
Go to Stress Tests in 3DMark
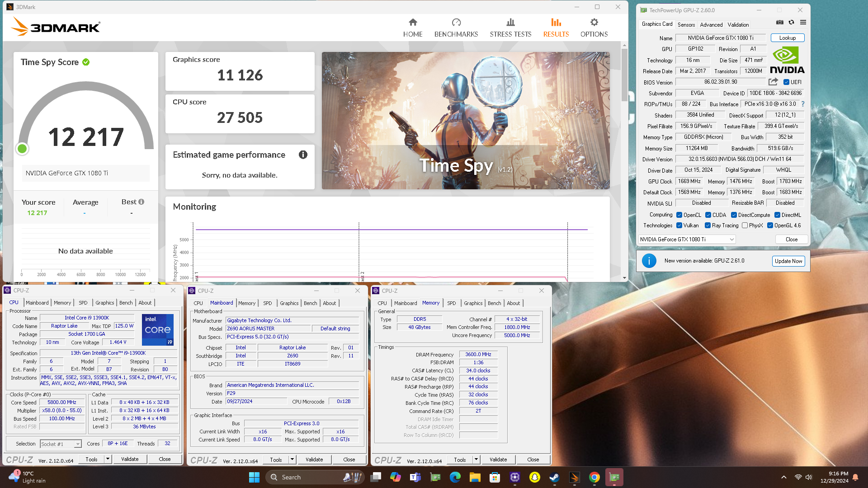click(x=510, y=28)
